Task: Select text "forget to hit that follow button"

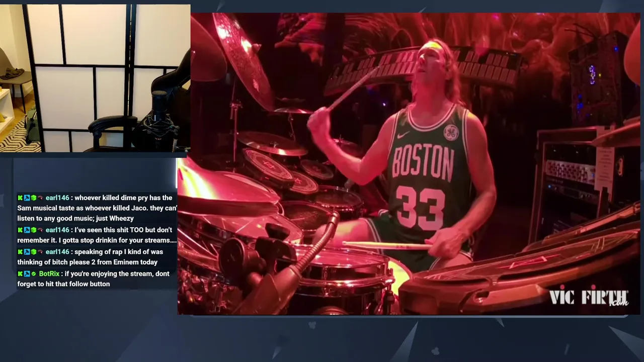Action: pos(63,284)
